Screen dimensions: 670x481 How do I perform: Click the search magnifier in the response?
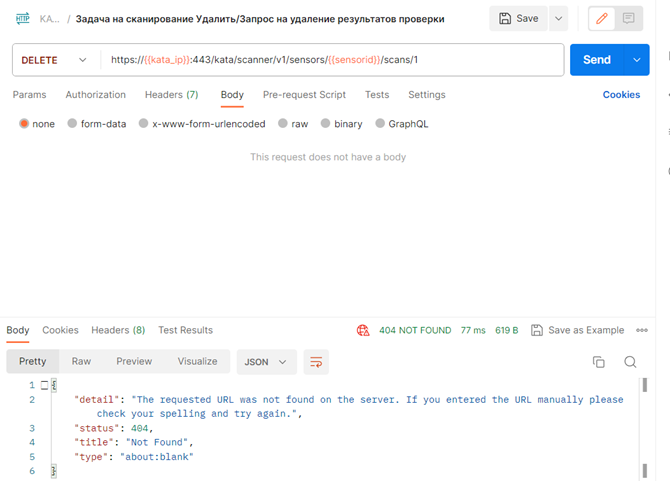click(x=630, y=362)
